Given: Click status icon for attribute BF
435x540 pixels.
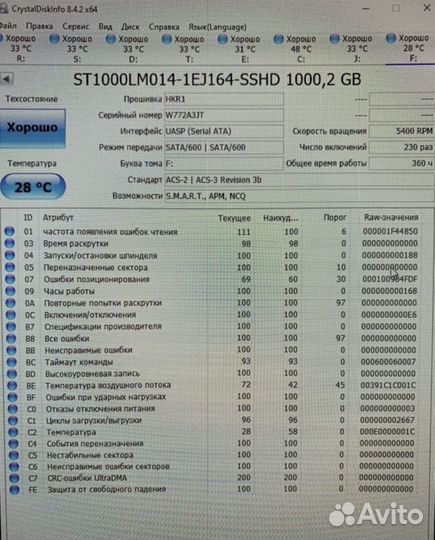Looking at the screenshot, I should (x=12, y=397).
